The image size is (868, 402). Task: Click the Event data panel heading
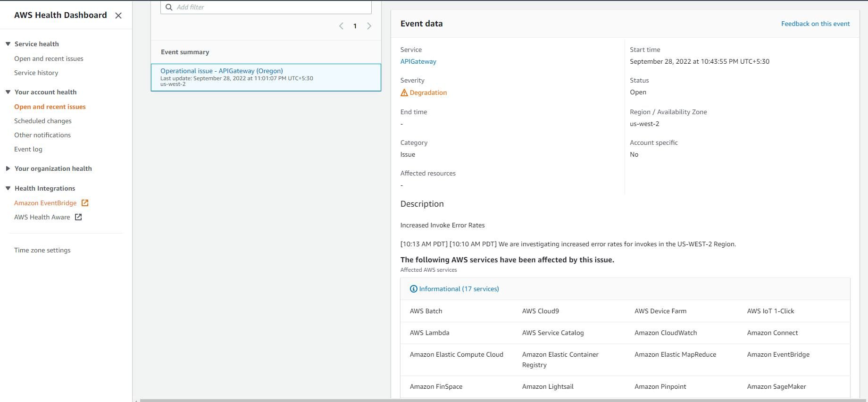[422, 24]
